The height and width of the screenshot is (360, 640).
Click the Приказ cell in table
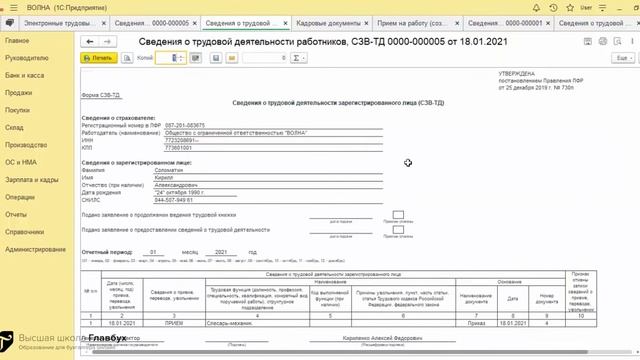(476, 323)
